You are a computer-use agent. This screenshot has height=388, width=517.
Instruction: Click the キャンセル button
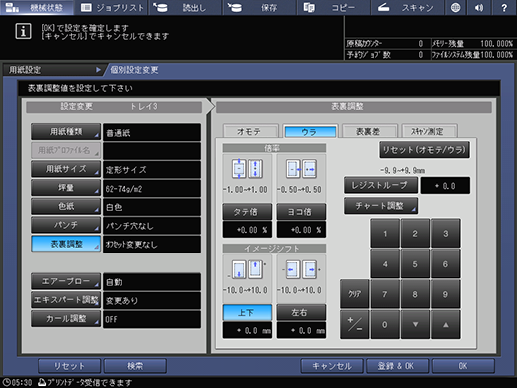(x=332, y=366)
